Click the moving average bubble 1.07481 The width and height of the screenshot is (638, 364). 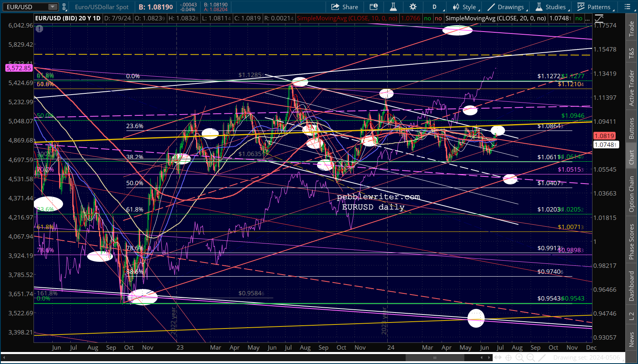click(x=606, y=144)
